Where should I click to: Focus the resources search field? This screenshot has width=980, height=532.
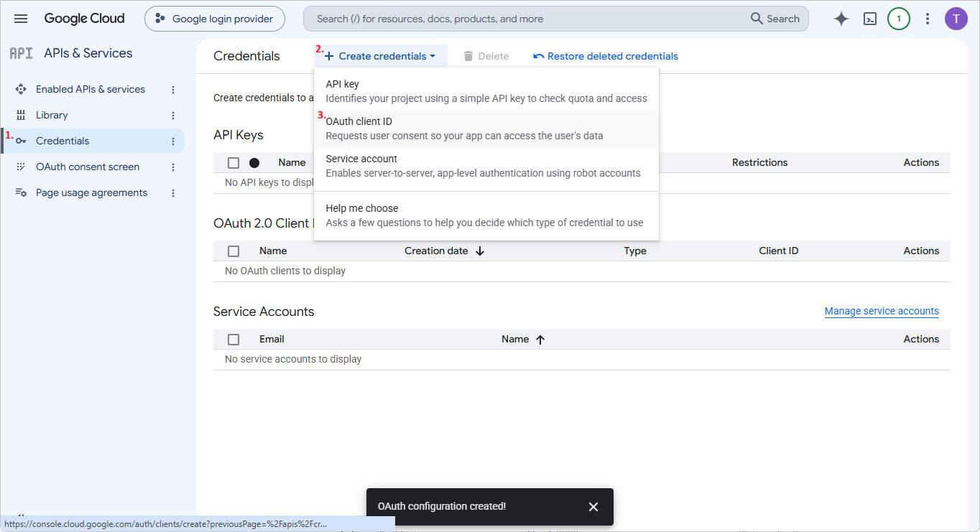tap(528, 19)
